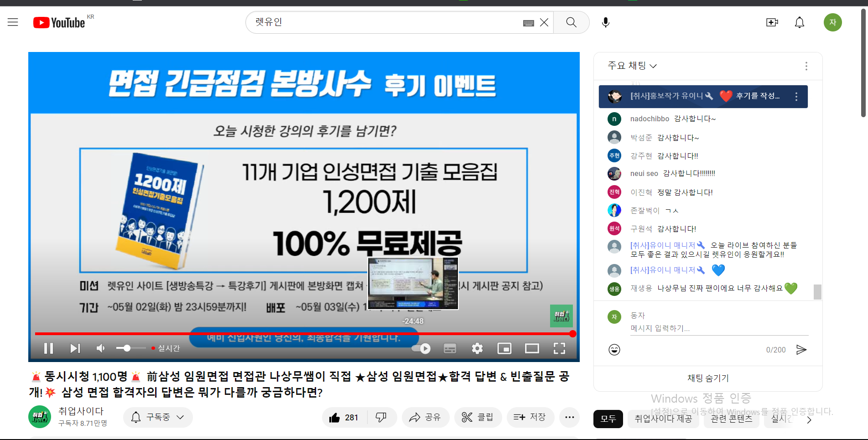Image resolution: width=868 pixels, height=440 pixels.
Task: Click the 박섬준 chat username
Action: pos(641,138)
